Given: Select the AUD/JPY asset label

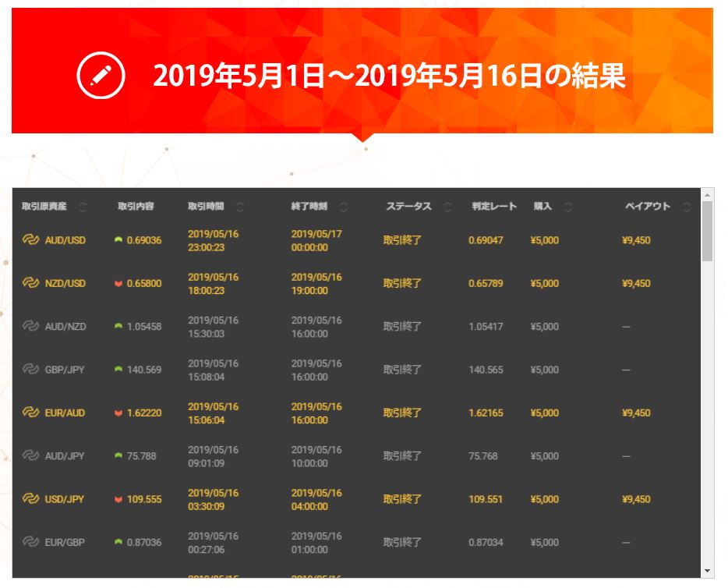Looking at the screenshot, I should (65, 456).
